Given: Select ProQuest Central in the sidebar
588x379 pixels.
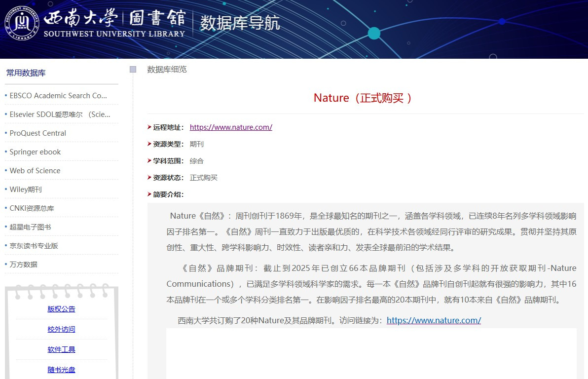Looking at the screenshot, I should (38, 133).
